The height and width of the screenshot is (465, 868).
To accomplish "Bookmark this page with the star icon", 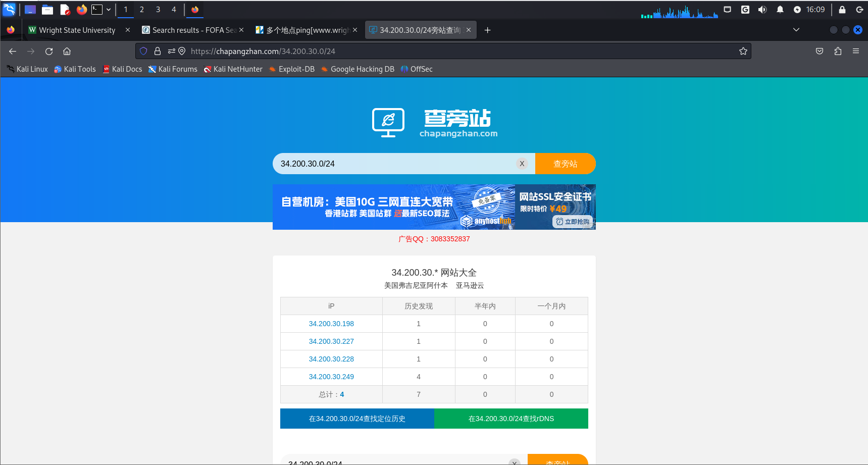I will 743,51.
